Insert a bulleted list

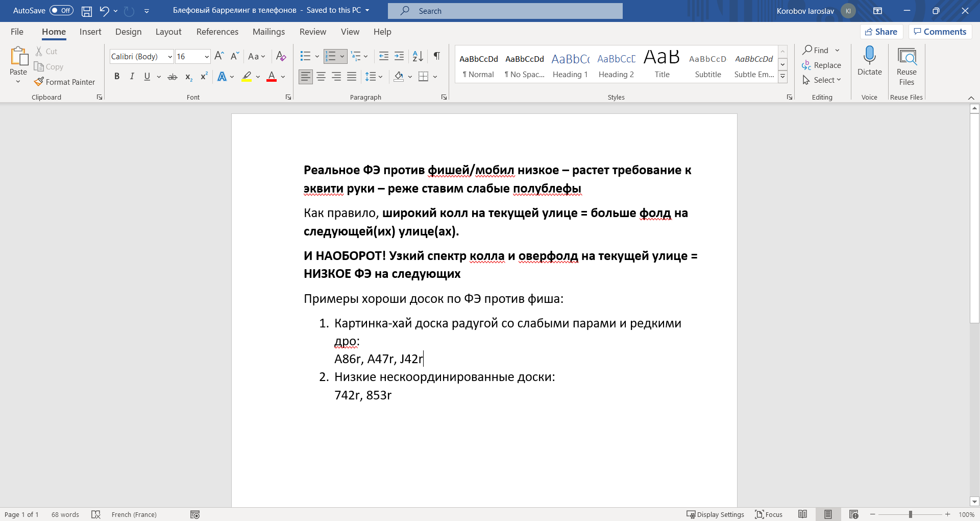pyautogui.click(x=305, y=56)
